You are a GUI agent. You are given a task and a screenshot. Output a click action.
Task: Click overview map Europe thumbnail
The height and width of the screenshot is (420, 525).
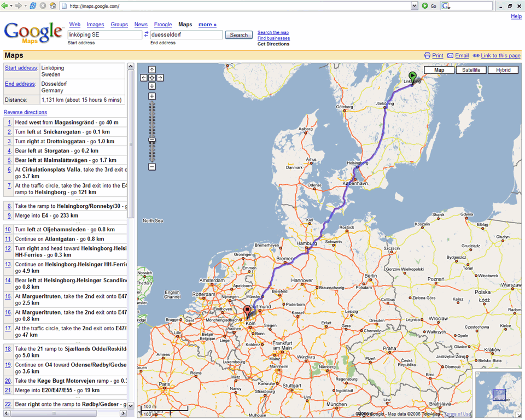[499, 395]
